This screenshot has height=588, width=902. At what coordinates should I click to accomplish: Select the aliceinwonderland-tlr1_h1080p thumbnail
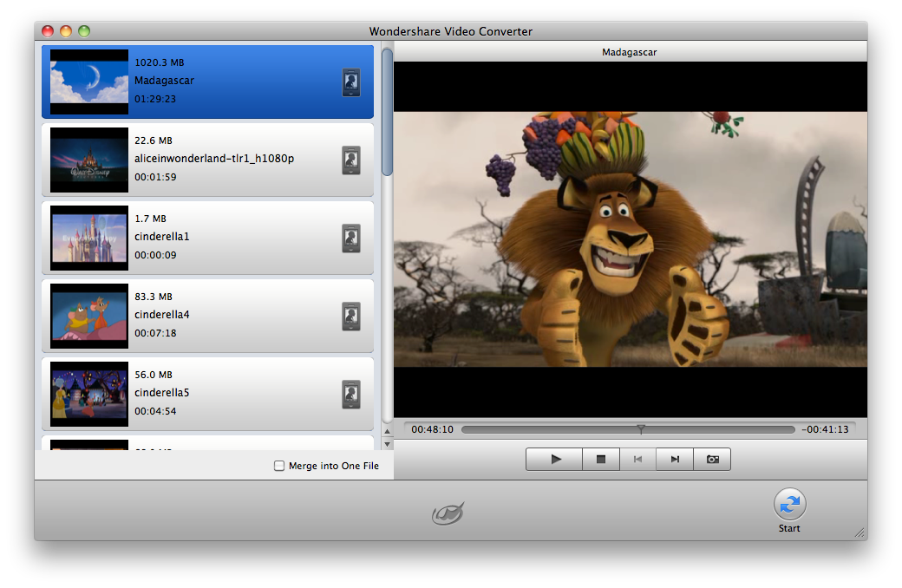(x=89, y=160)
